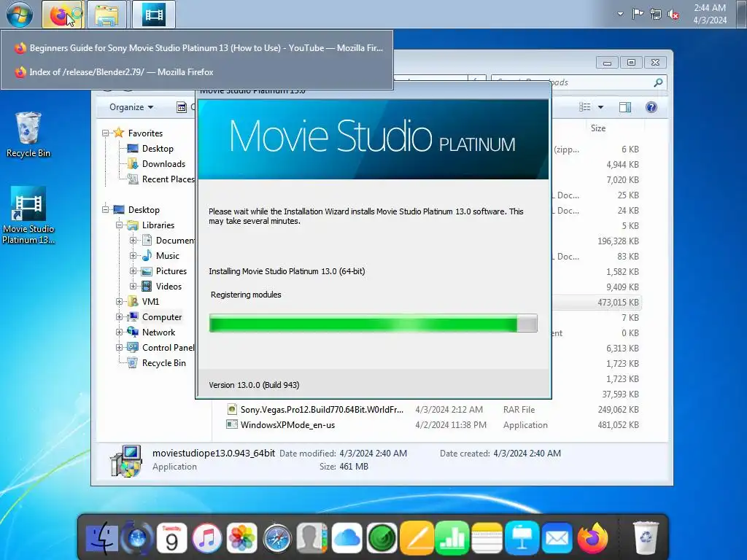Launch the Music app from dock
The height and width of the screenshot is (560, 747).
pos(206,539)
